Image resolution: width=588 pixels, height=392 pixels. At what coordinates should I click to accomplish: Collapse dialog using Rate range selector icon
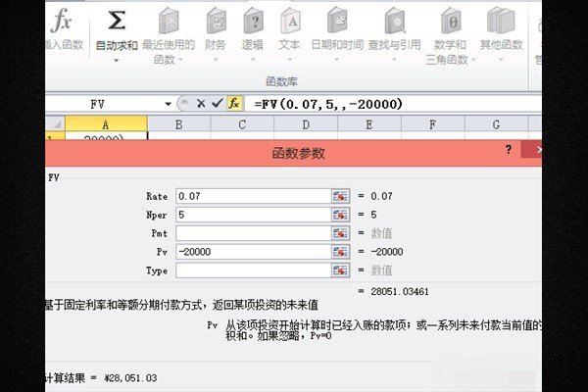point(340,196)
